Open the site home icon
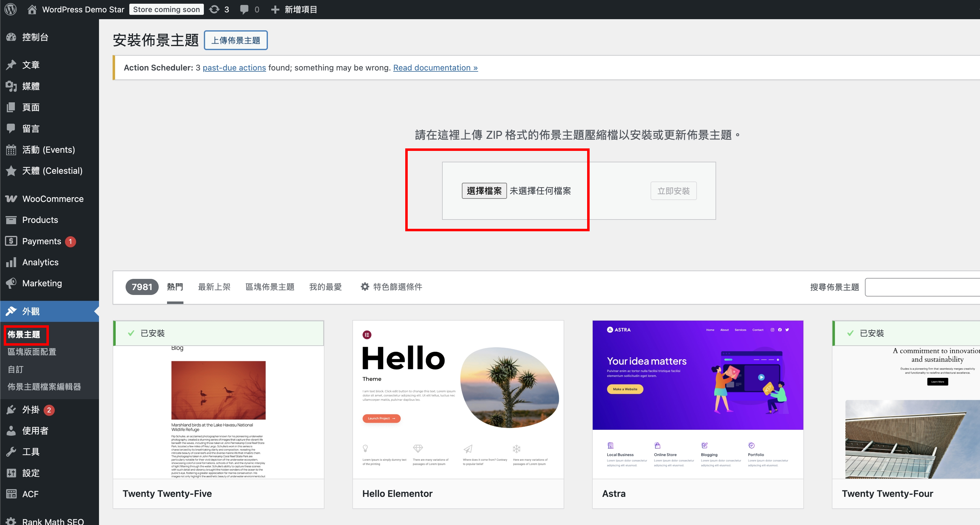Viewport: 980px width, 525px height. 32,9
